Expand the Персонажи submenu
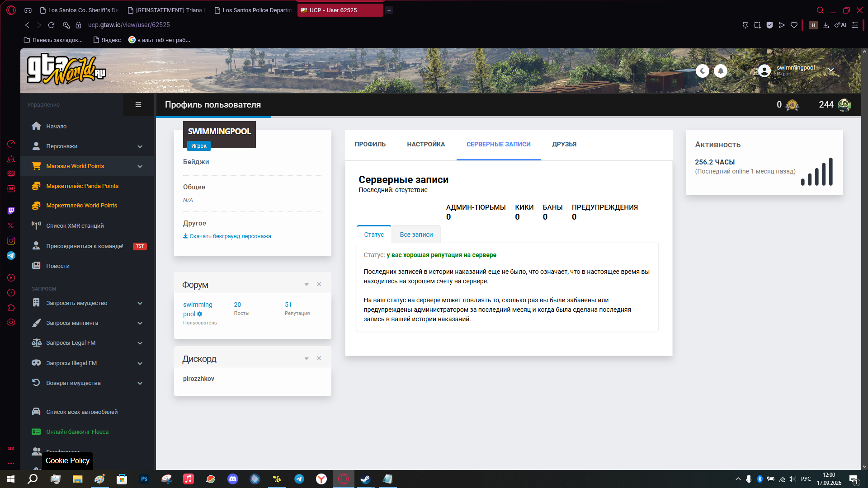Image resolution: width=868 pixels, height=488 pixels. click(x=87, y=146)
